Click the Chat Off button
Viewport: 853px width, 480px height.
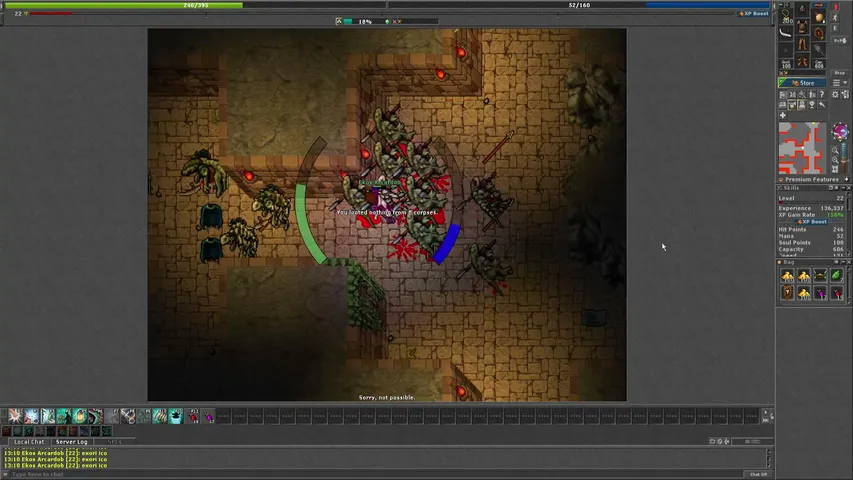[758, 475]
